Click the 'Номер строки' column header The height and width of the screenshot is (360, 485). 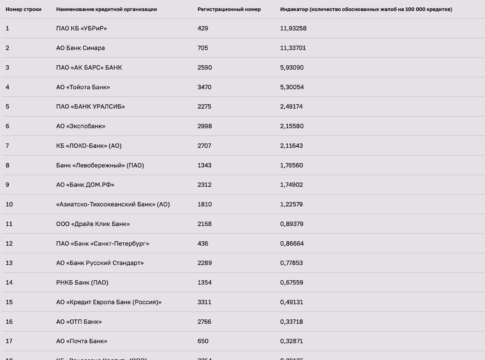(x=23, y=9)
